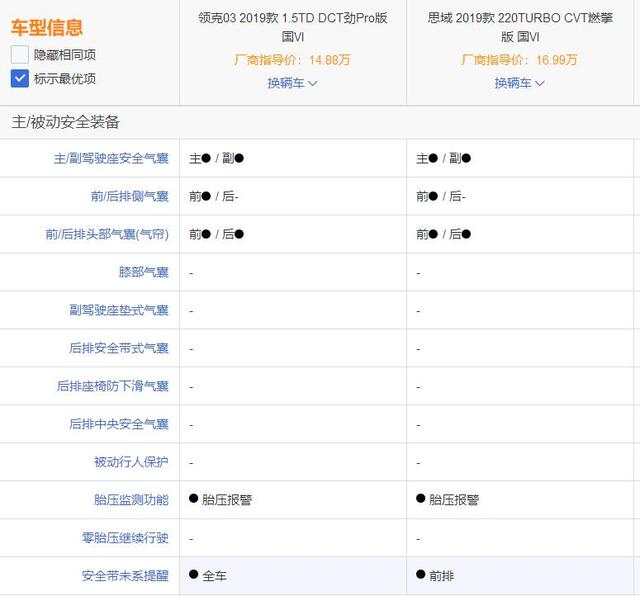Image resolution: width=640 pixels, height=596 pixels.
Task: Click the 领克03 2019款 model title
Action: pos(292,26)
